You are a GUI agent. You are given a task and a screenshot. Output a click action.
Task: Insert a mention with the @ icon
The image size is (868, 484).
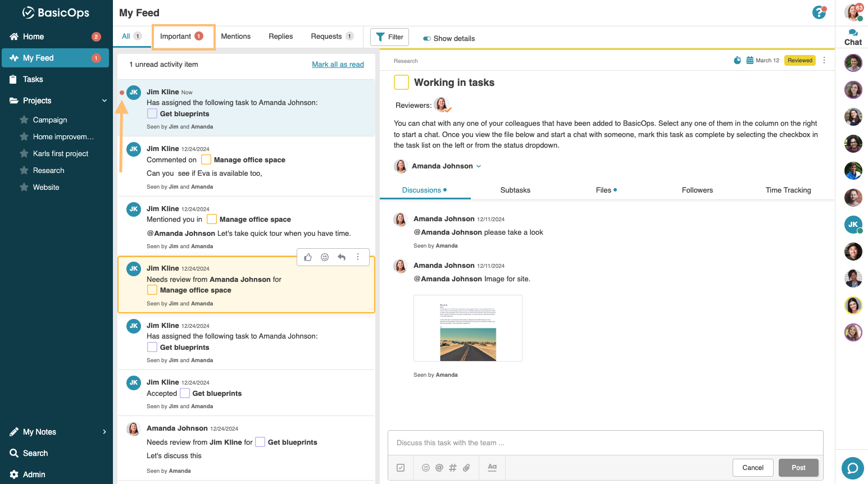pos(439,468)
